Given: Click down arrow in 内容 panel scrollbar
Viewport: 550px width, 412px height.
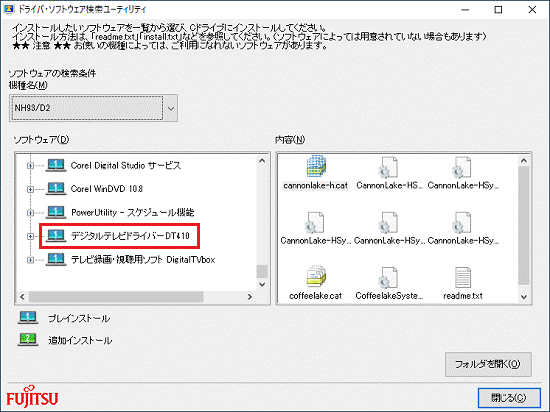Looking at the screenshot, I should pyautogui.click(x=524, y=297).
